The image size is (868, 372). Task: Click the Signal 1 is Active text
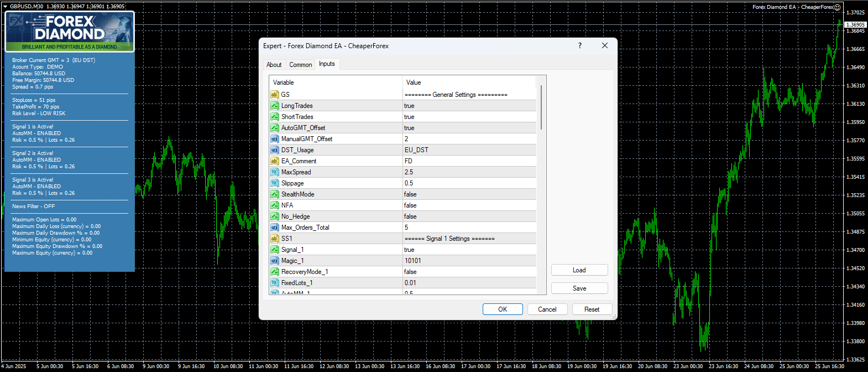tap(33, 127)
